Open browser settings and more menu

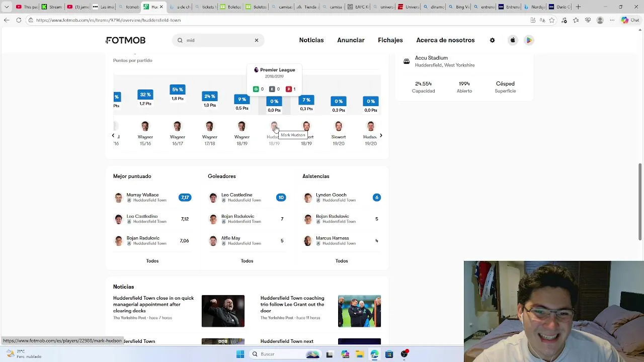click(x=612, y=20)
